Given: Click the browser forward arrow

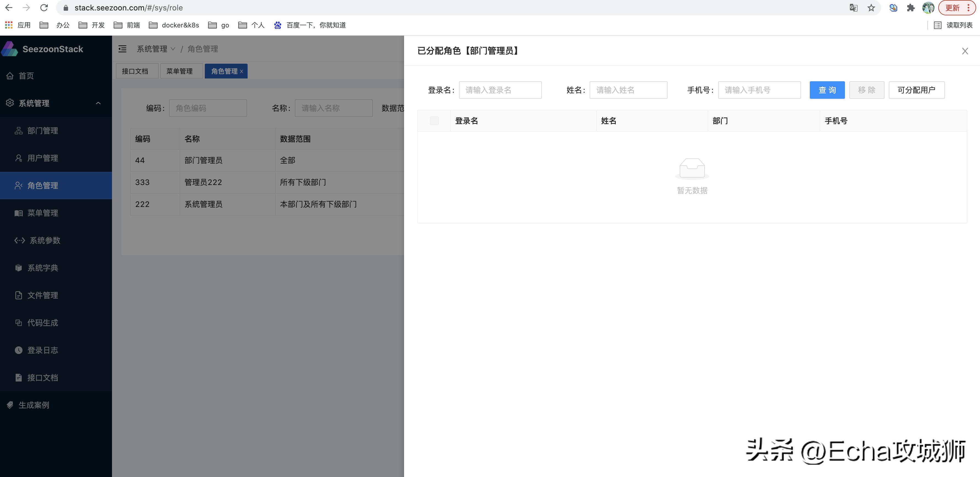Looking at the screenshot, I should point(26,8).
